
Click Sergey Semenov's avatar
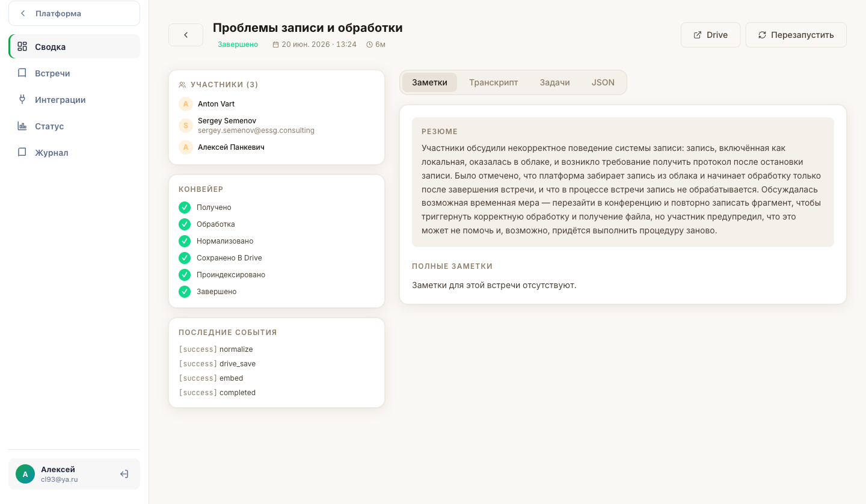click(186, 126)
